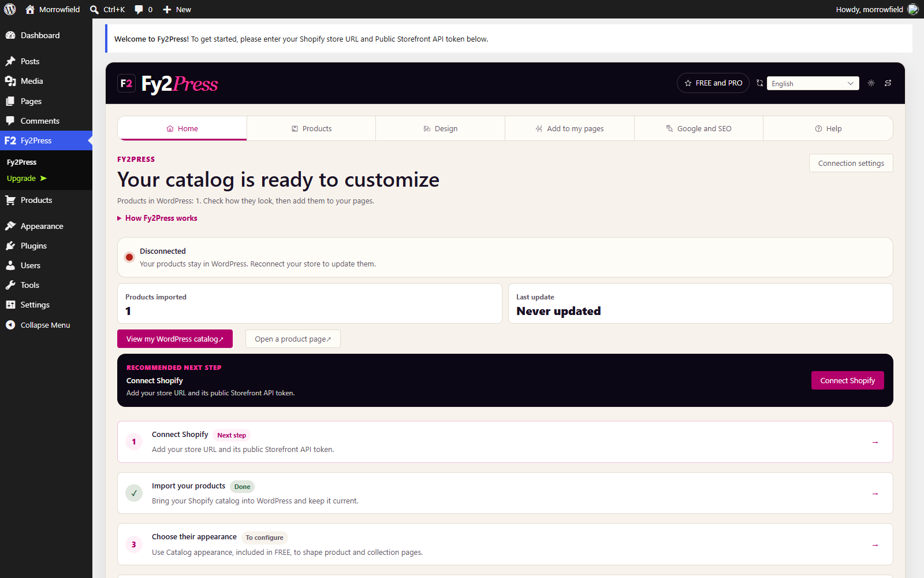This screenshot has height=578, width=924.
Task: Click the FREE and PRO star button
Action: click(x=713, y=83)
